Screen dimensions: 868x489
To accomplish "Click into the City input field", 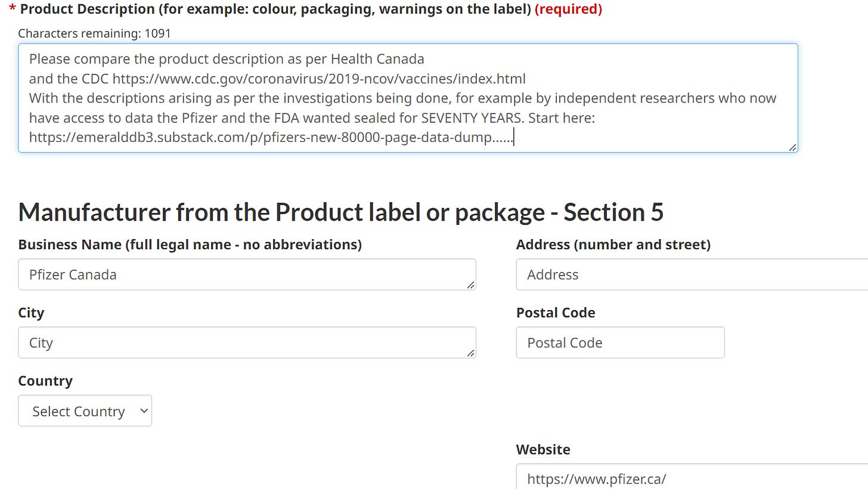I will click(x=247, y=342).
